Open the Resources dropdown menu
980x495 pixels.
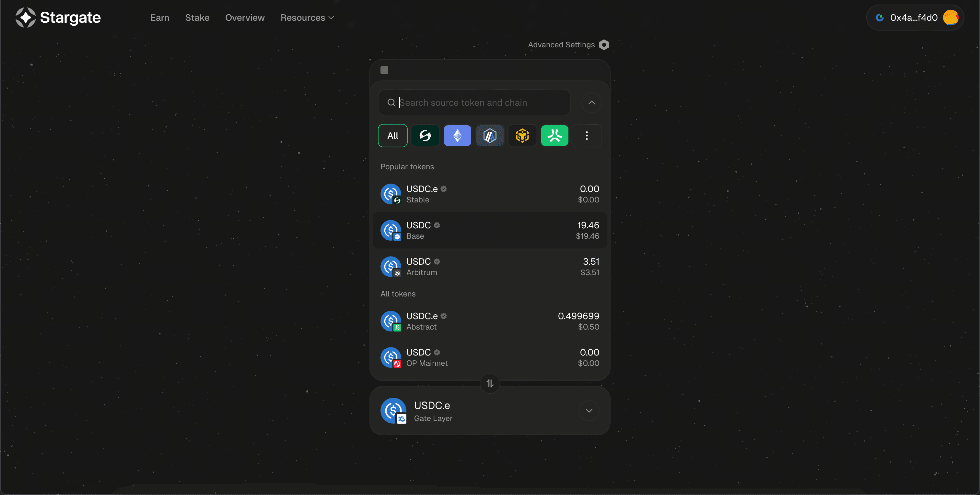(307, 18)
